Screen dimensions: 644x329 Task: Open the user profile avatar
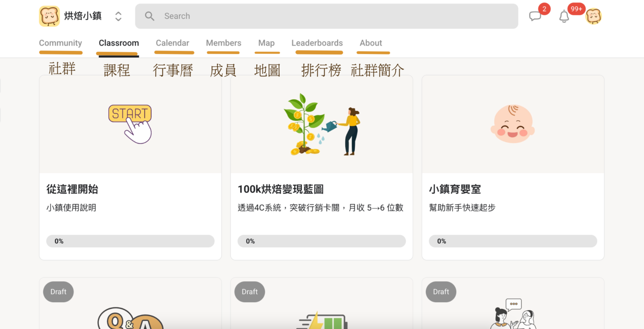coord(593,17)
